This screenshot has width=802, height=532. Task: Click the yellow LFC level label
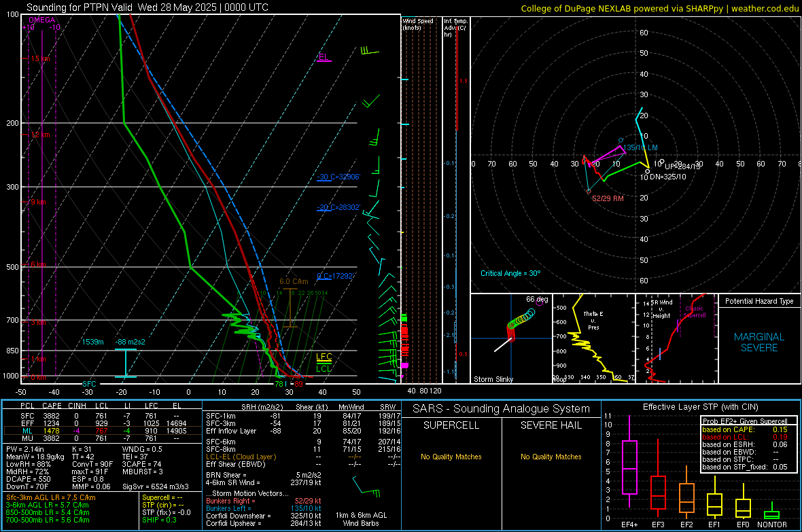coord(324,357)
